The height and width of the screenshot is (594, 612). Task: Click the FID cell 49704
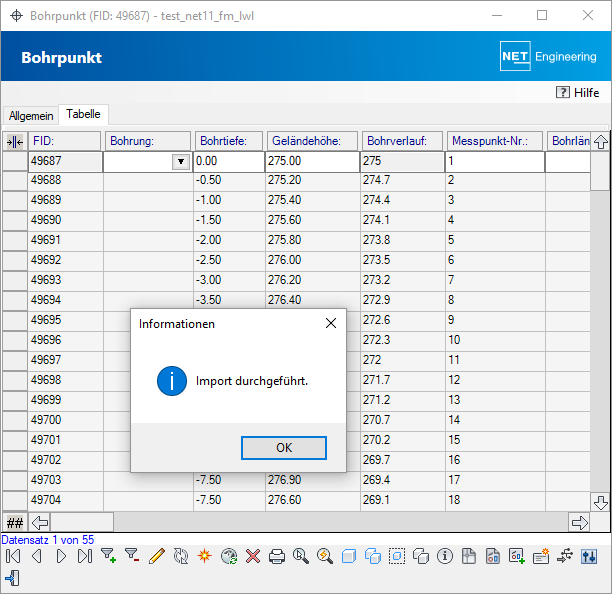point(65,500)
